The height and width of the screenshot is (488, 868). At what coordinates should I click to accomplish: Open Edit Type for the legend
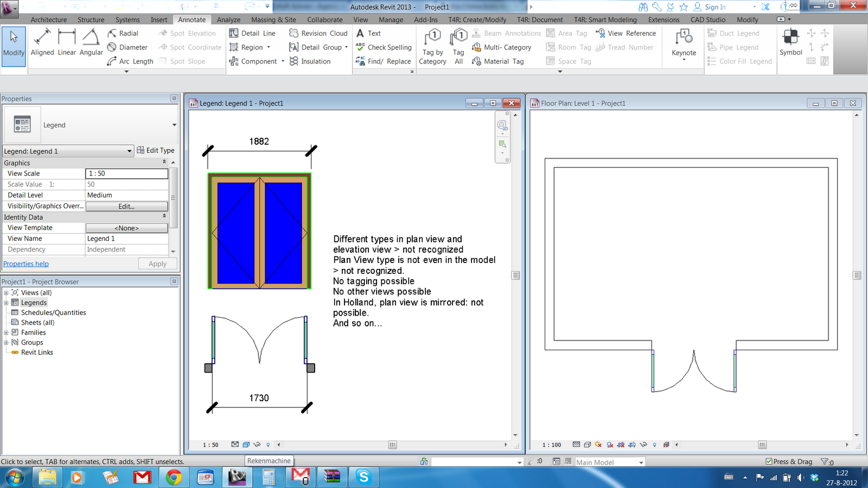(156, 150)
